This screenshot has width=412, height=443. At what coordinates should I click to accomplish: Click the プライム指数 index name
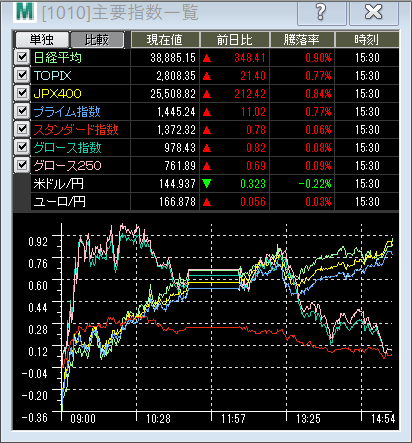pos(67,112)
